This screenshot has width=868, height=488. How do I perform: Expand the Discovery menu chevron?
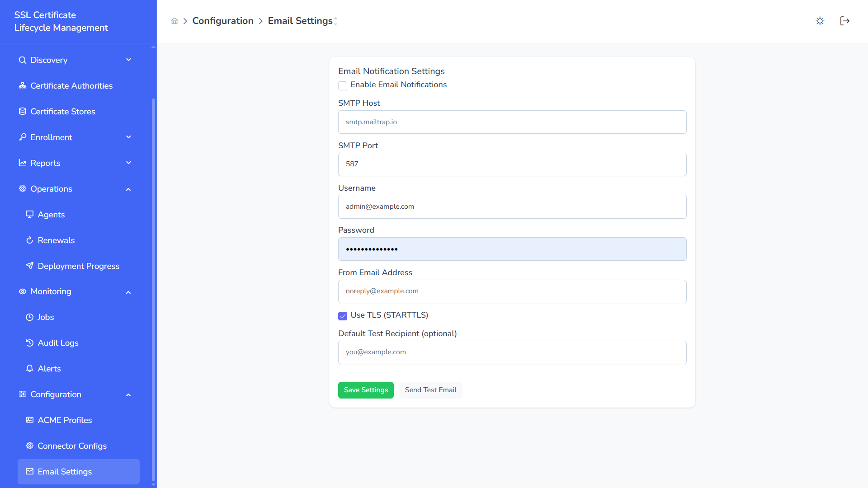pyautogui.click(x=128, y=60)
